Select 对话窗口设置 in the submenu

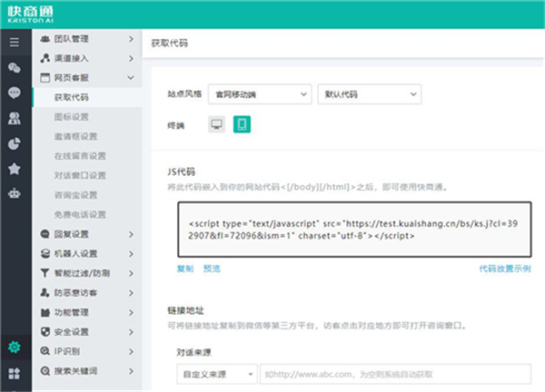pos(80,175)
